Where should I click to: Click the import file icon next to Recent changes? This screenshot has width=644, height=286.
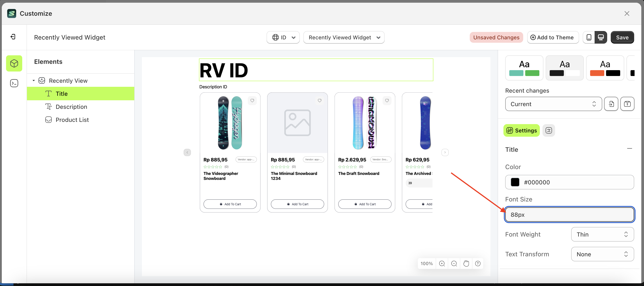click(x=611, y=104)
